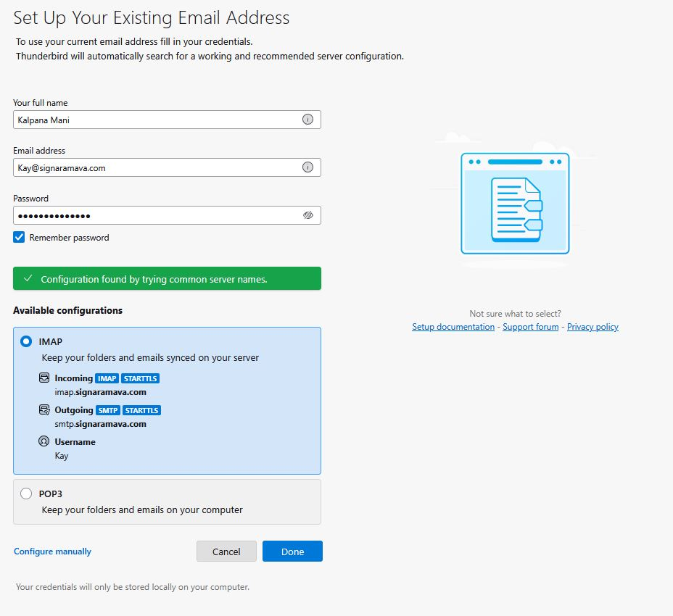Screen dimensions: 673x616
Task: Click the incoming server mail icon
Action: pos(44,378)
